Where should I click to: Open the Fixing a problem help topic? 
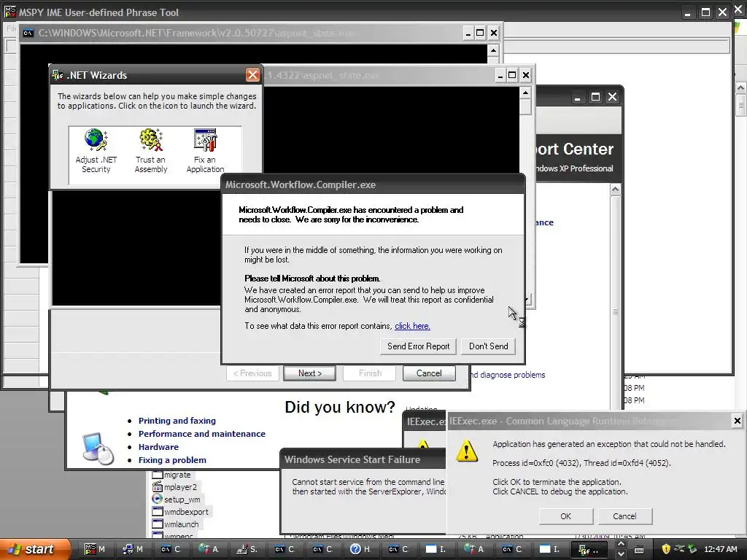[172, 460]
